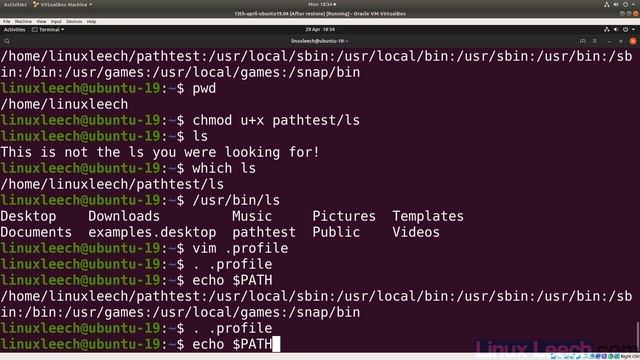Open guest network status icon
The width and height of the screenshot is (640, 360).
click(x=607, y=29)
